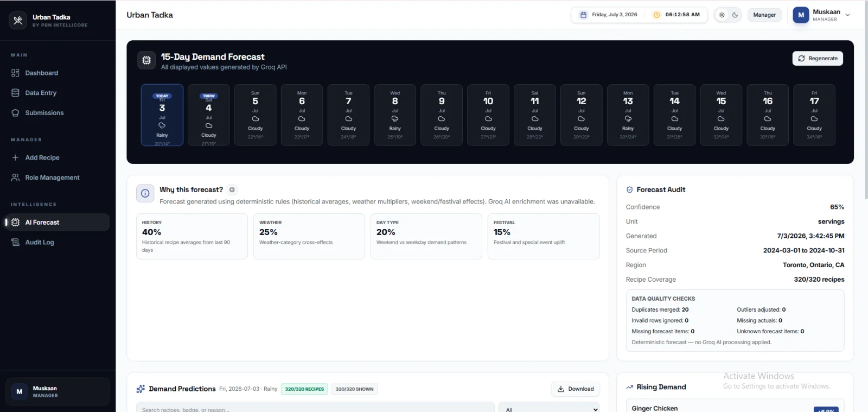Select Today Fri 3 Jul forecast card
868x412 pixels.
tap(162, 115)
